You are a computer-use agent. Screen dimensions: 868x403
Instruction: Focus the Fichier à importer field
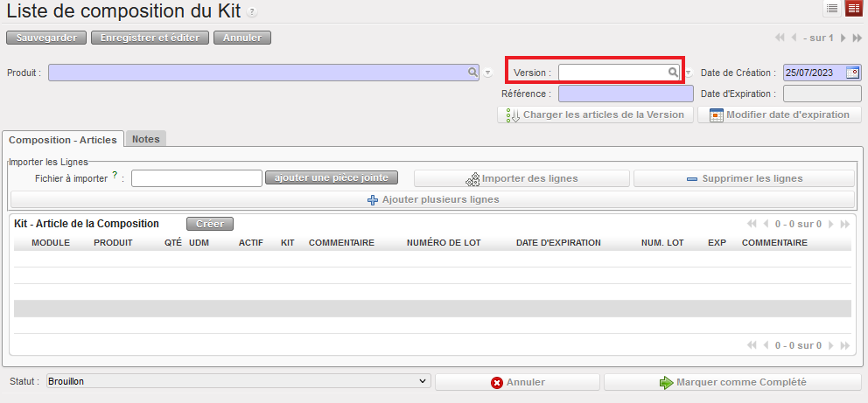(197, 178)
